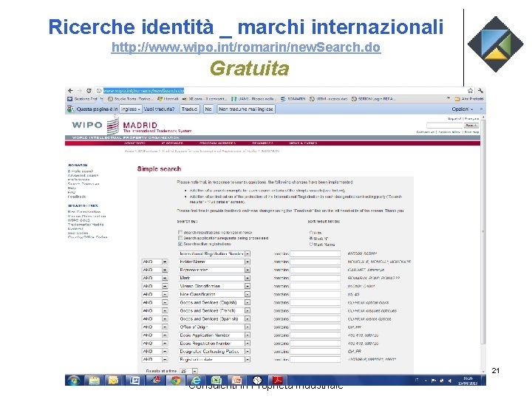532x399 pixels.
Task: Toggle Search registrations no longer in force
Action: (x=180, y=233)
